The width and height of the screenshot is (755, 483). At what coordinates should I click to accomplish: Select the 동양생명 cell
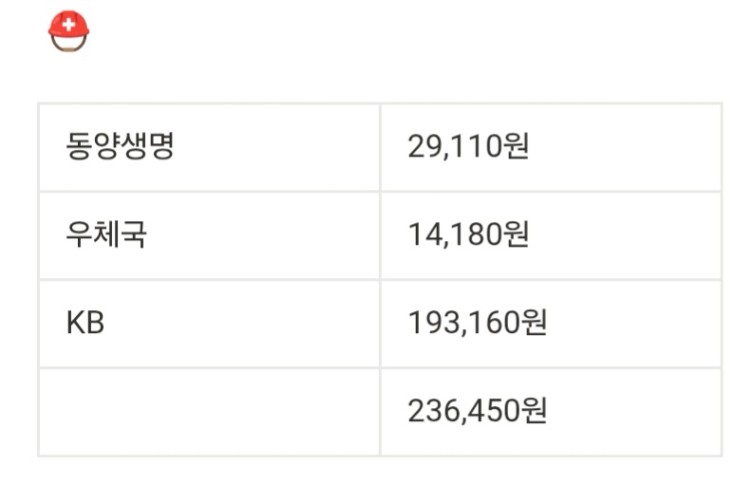click(209, 147)
